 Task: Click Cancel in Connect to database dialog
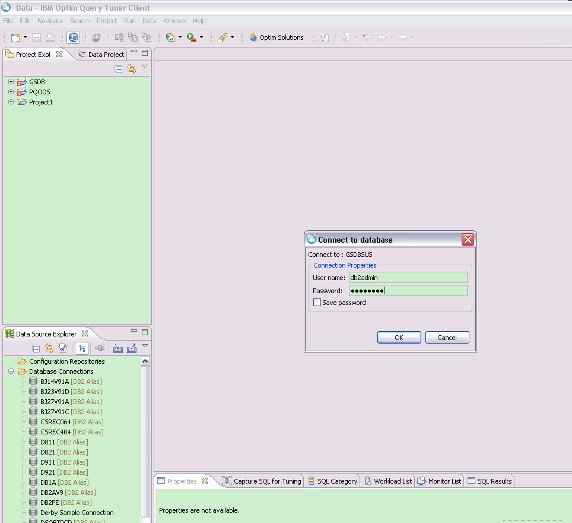click(447, 337)
